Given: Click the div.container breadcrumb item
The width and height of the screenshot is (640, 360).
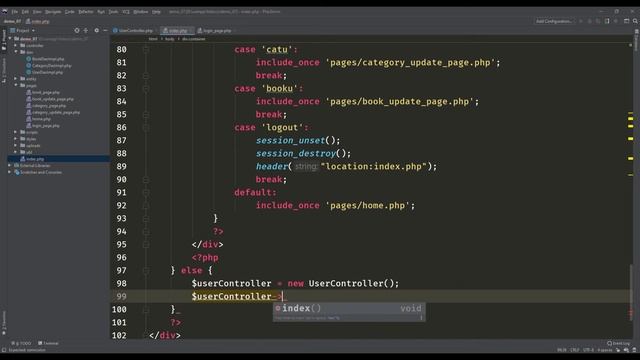Looking at the screenshot, I should (193, 39).
